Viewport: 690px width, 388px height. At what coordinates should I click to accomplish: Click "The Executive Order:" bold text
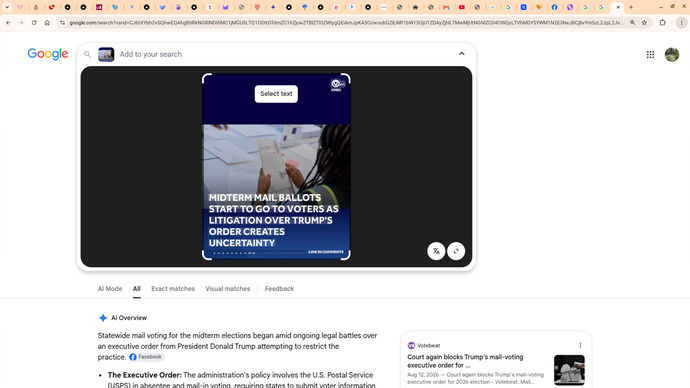144,375
